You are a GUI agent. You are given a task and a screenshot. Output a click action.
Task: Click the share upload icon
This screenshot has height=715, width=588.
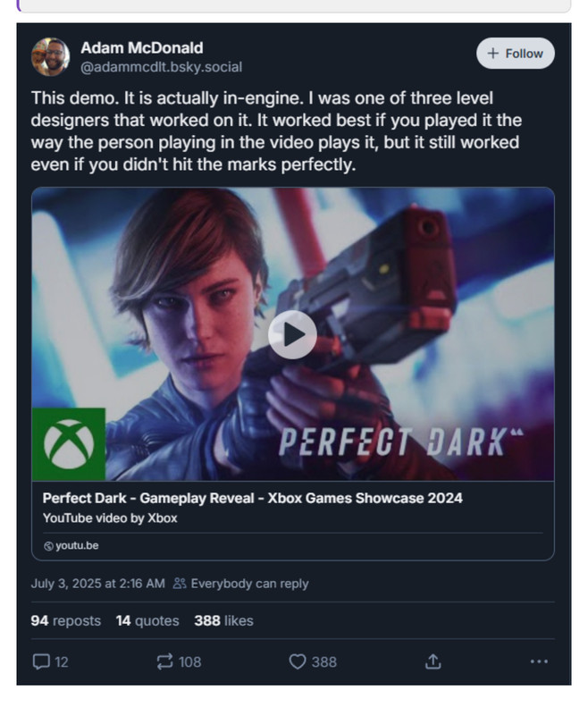[433, 661]
